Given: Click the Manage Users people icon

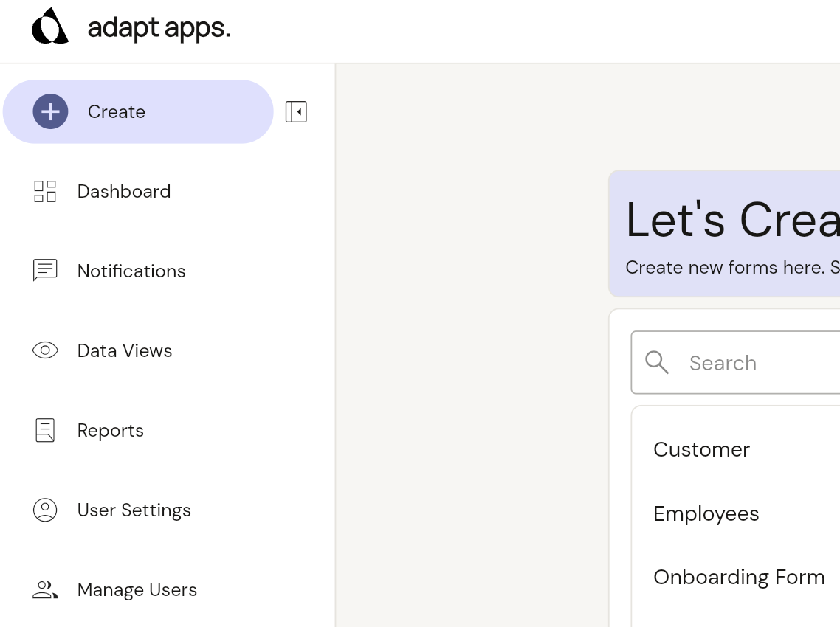Looking at the screenshot, I should point(45,589).
